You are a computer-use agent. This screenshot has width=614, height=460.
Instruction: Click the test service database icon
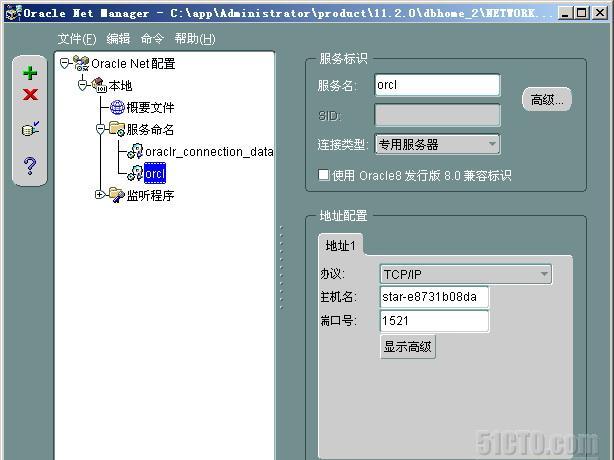click(30, 128)
